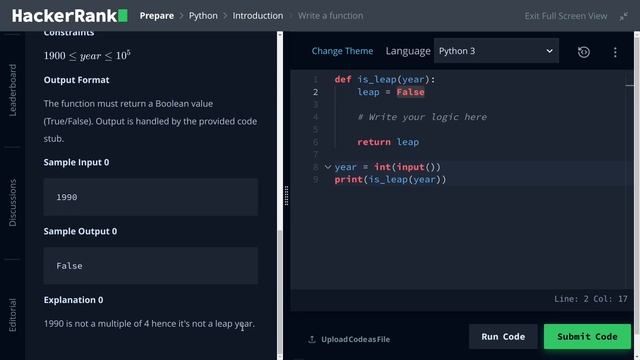Image resolution: width=640 pixels, height=360 pixels.
Task: Click the Explanation 0 heading
Action: [x=73, y=300]
